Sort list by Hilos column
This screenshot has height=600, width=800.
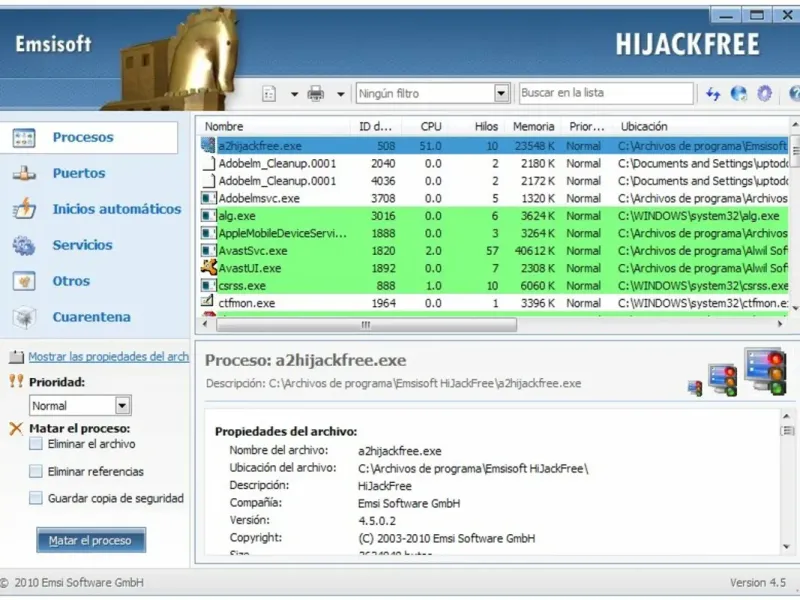pyautogui.click(x=486, y=127)
